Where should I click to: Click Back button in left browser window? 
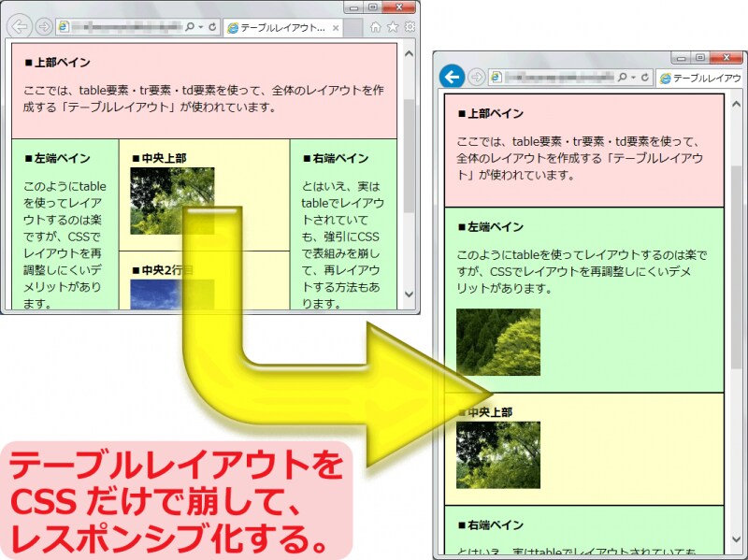(x=20, y=27)
